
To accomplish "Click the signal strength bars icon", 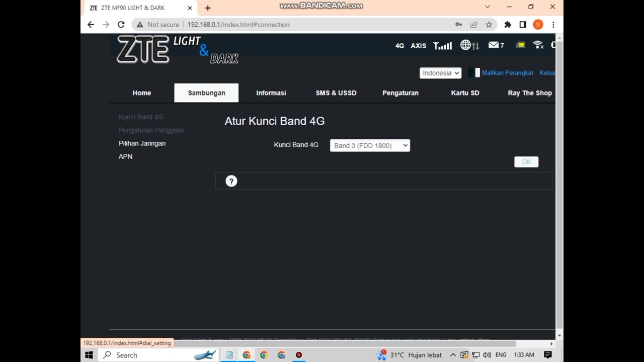I will 442,45.
